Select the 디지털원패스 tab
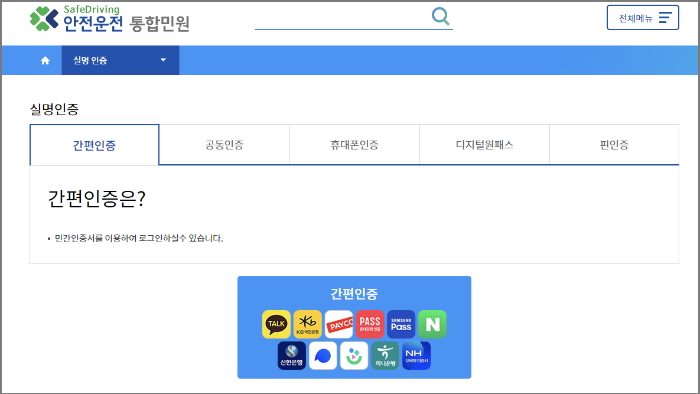 click(x=484, y=145)
